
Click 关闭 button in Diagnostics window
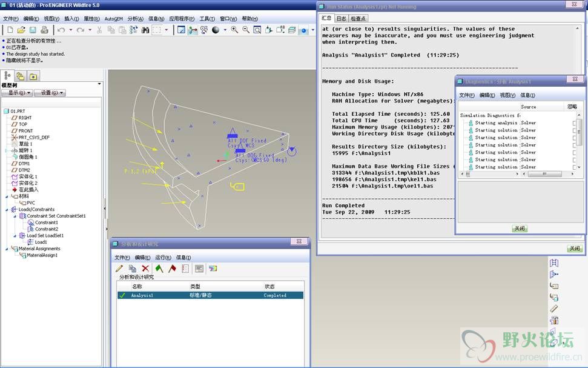[520, 229]
